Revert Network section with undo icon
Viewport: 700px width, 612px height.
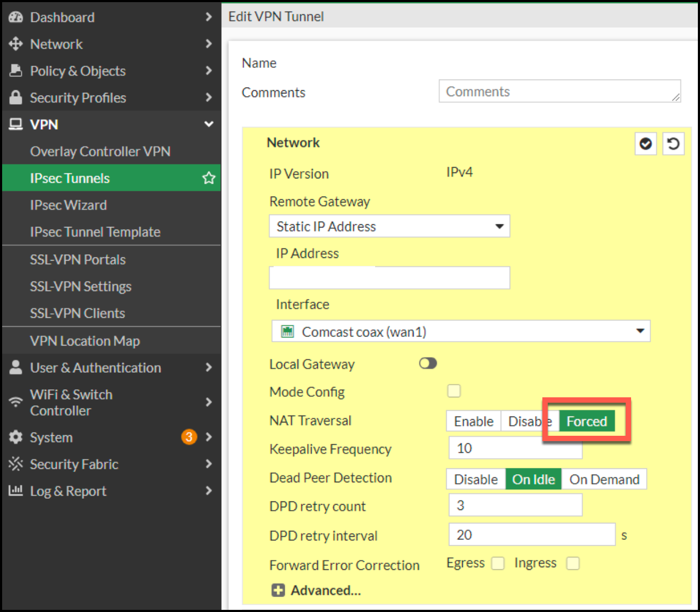(673, 144)
